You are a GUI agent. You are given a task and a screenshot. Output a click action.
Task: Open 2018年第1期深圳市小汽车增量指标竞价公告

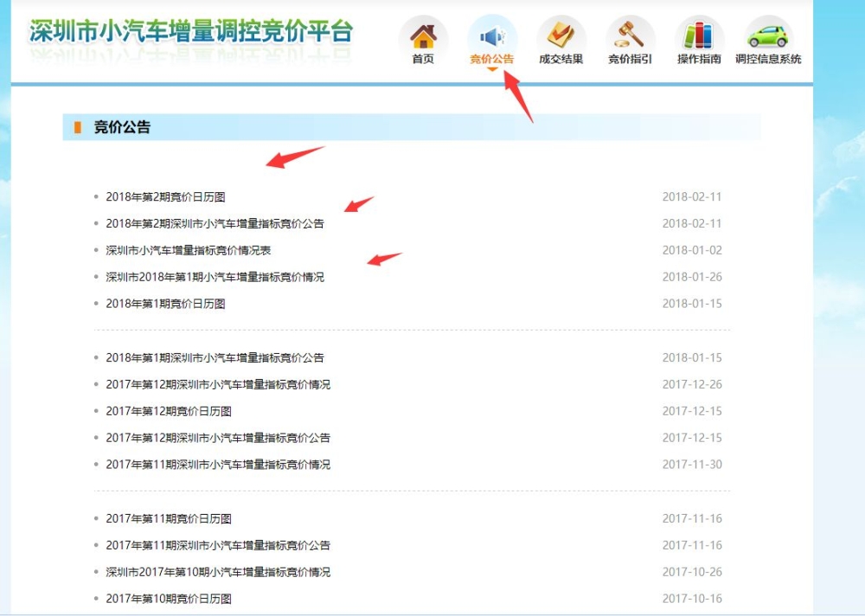(x=215, y=357)
